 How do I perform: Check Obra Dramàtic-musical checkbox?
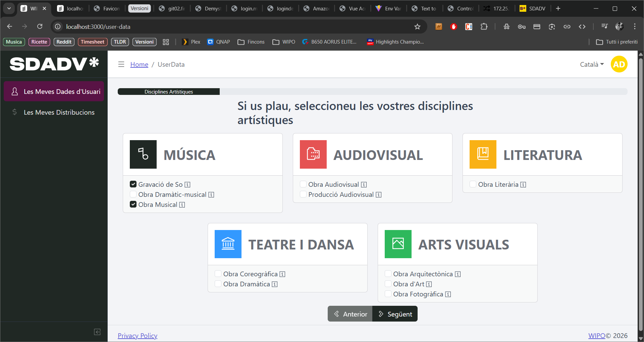133,194
